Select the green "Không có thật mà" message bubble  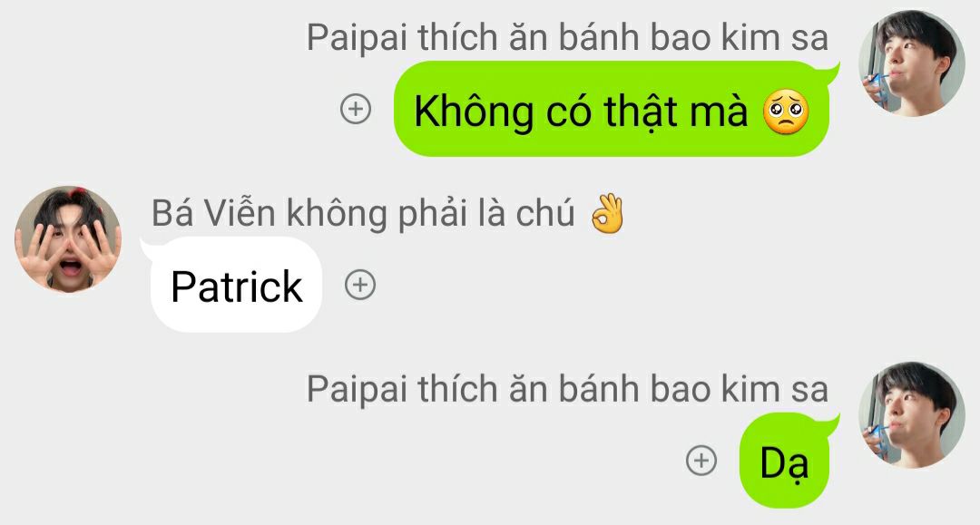point(613,109)
